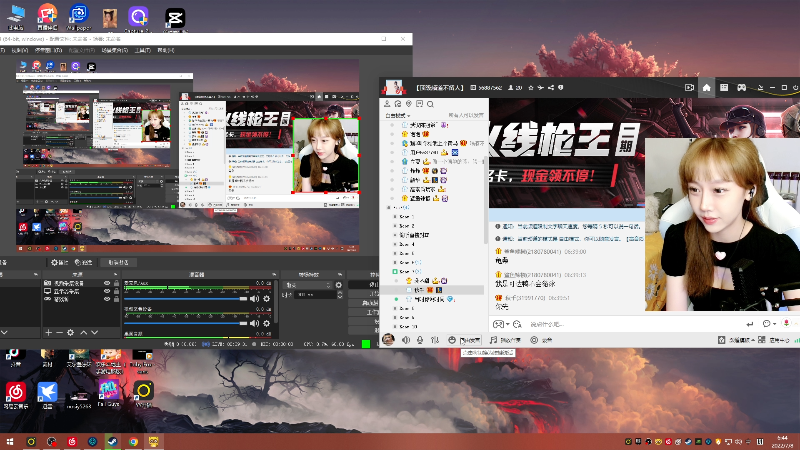Move the selected OBS source up
This screenshot has width=800, height=450.
(84, 332)
